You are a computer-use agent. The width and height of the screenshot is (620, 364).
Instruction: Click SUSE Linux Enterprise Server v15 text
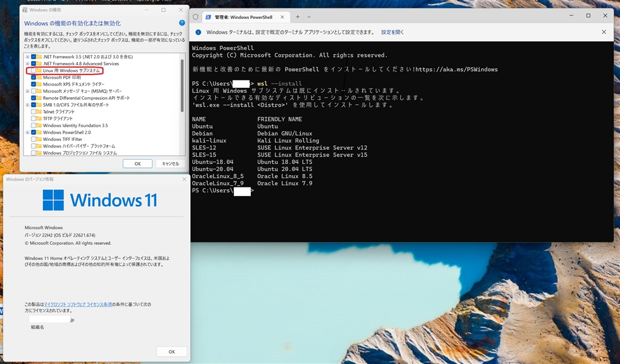click(x=312, y=155)
